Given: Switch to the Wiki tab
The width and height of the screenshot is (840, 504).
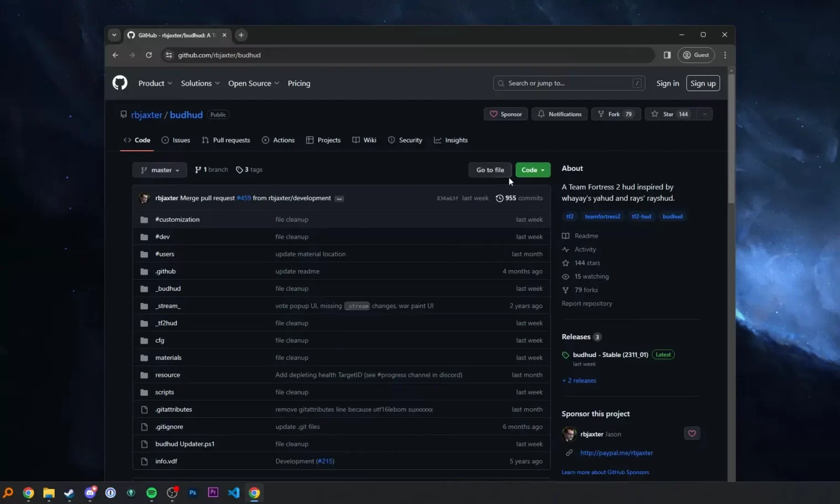Looking at the screenshot, I should click(364, 140).
